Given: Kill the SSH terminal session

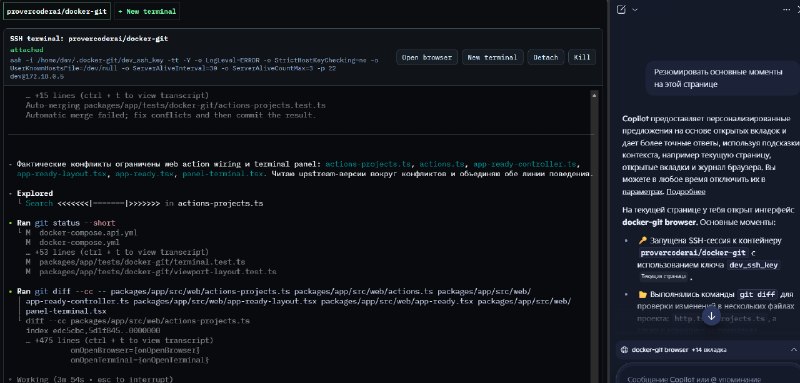Looking at the screenshot, I should (x=582, y=58).
